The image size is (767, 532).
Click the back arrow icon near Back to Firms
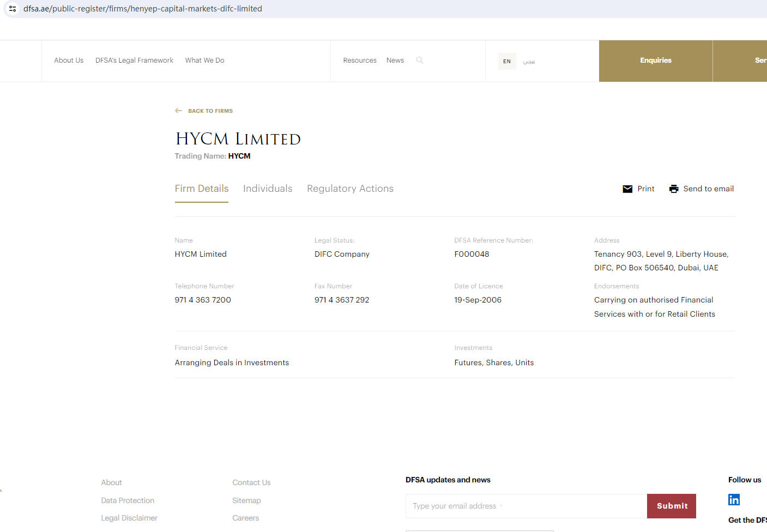(178, 111)
